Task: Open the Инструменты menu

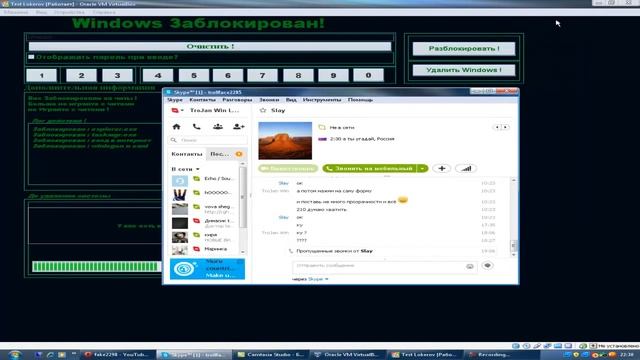Action: point(322,100)
